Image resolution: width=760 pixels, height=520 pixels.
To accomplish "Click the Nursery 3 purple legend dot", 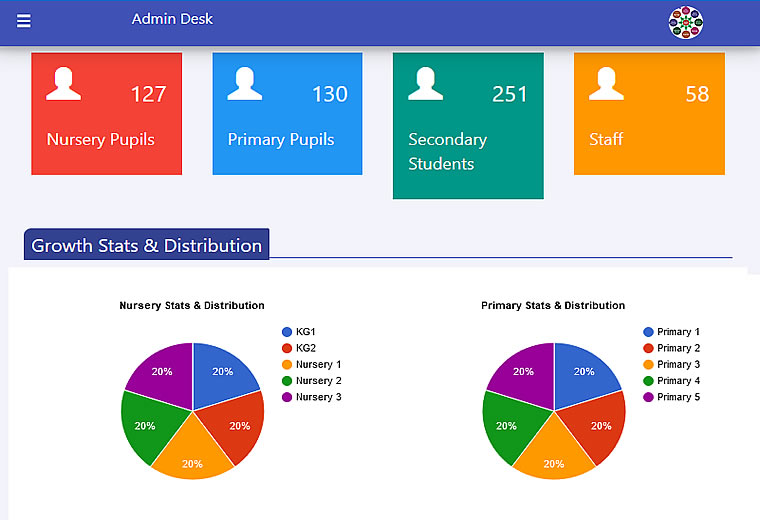I will 287,397.
